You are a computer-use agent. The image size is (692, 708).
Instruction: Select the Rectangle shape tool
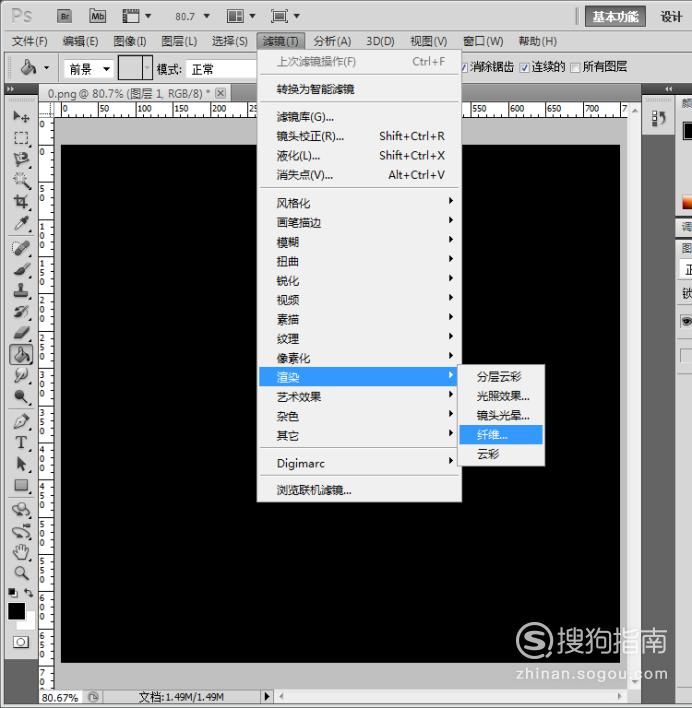tap(21, 485)
